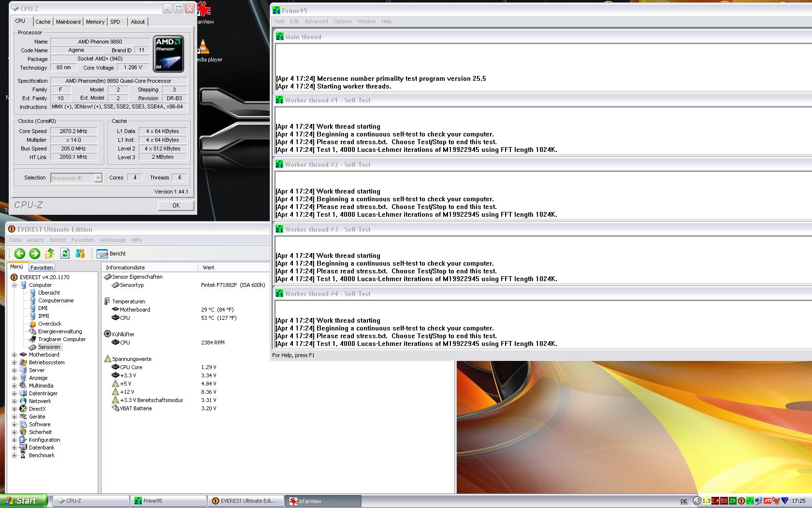
Task: Switch to IrfanView via taskbar button
Action: click(x=323, y=501)
